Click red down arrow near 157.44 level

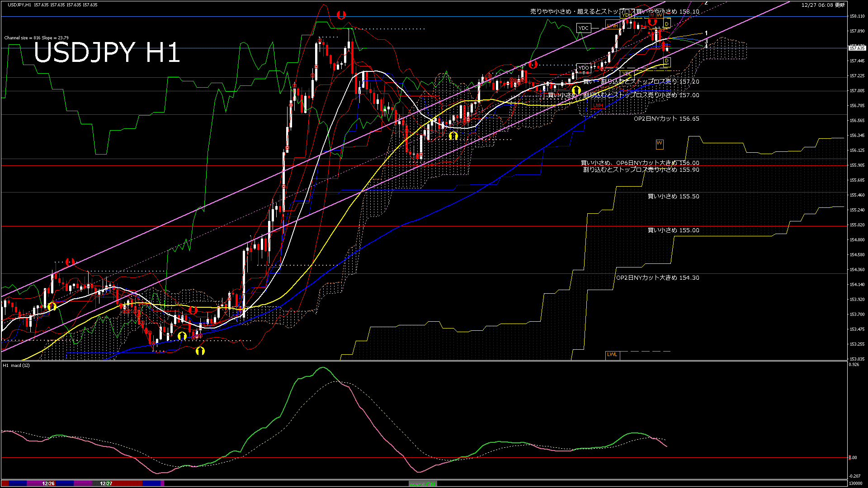(533, 65)
